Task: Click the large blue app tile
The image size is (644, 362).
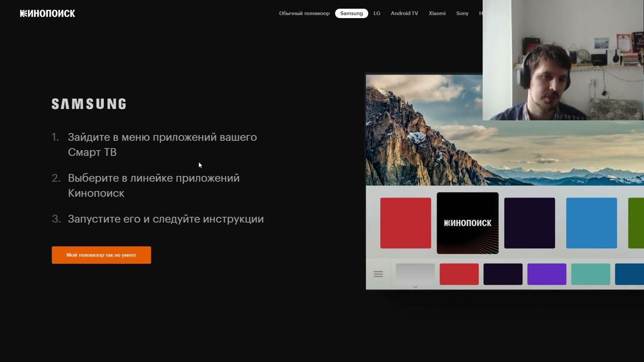Action: [592, 223]
